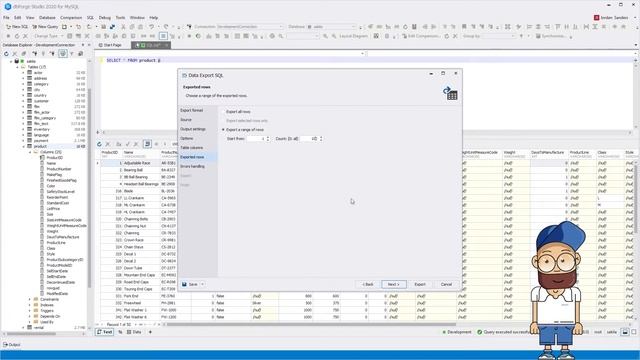Expand the Constraints tree node
This screenshot has width=640, height=360.
pyautogui.click(x=29, y=299)
